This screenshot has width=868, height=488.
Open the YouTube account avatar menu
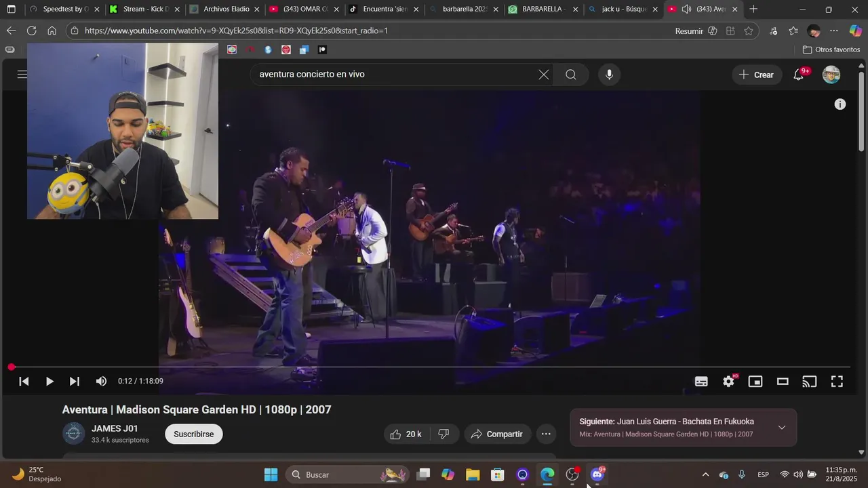[831, 75]
